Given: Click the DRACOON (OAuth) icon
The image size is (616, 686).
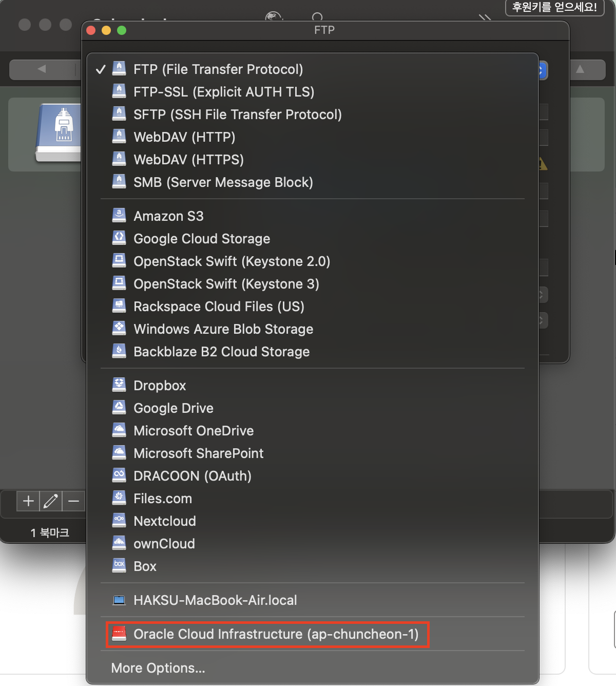Looking at the screenshot, I should coord(119,475).
